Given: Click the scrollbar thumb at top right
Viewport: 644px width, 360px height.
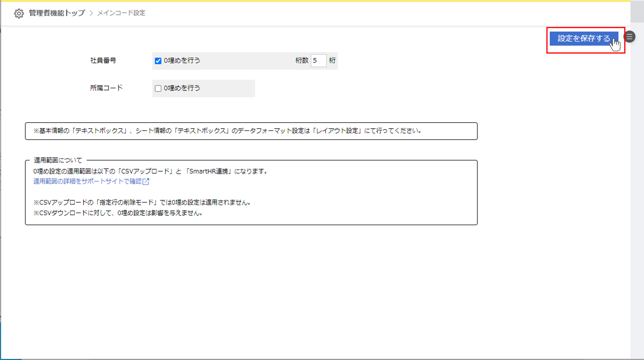Looking at the screenshot, I should tap(637, 11).
